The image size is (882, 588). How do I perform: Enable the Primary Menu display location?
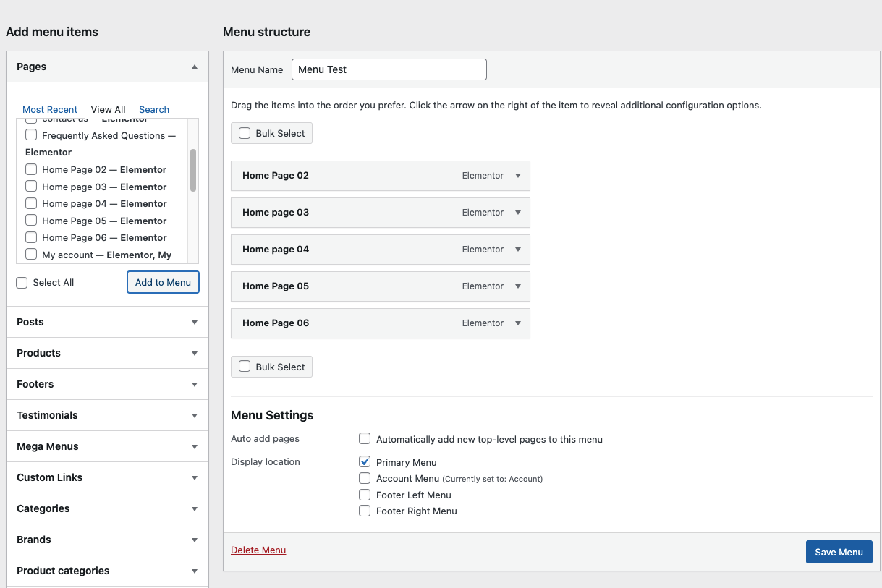[x=365, y=461]
